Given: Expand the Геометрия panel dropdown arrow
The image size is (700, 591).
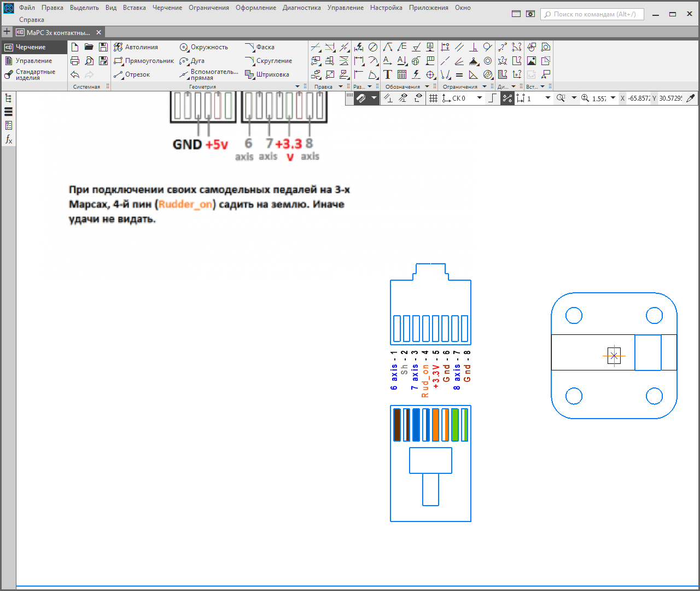Looking at the screenshot, I should (x=297, y=86).
